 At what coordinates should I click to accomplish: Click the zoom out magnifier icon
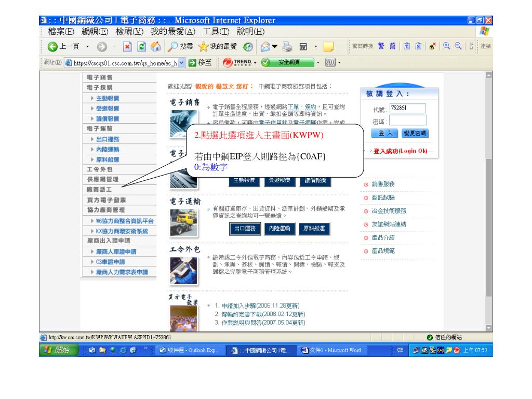[x=458, y=46]
